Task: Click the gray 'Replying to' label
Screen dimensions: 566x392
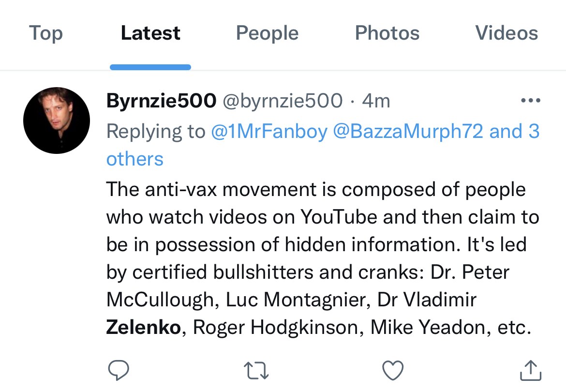Action: tap(156, 131)
